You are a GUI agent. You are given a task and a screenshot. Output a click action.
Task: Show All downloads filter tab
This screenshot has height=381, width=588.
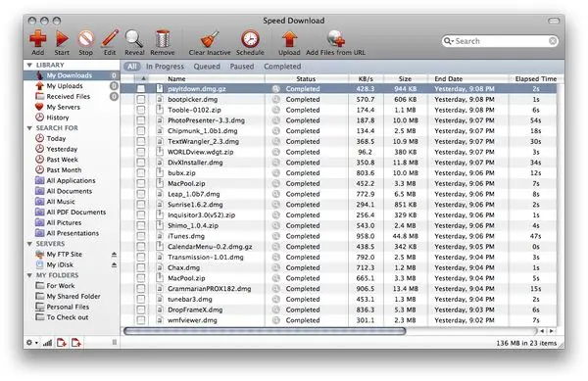coord(132,67)
